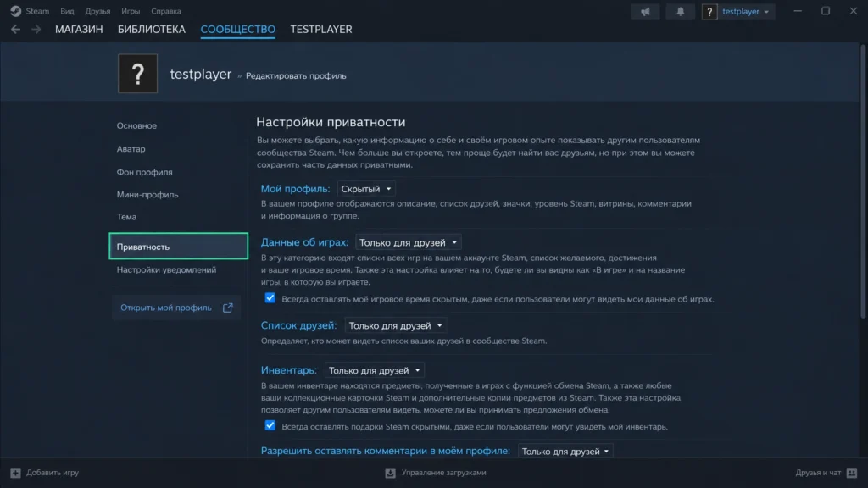The image size is (868, 488).
Task: Go forward with the right arrow
Action: point(36,30)
